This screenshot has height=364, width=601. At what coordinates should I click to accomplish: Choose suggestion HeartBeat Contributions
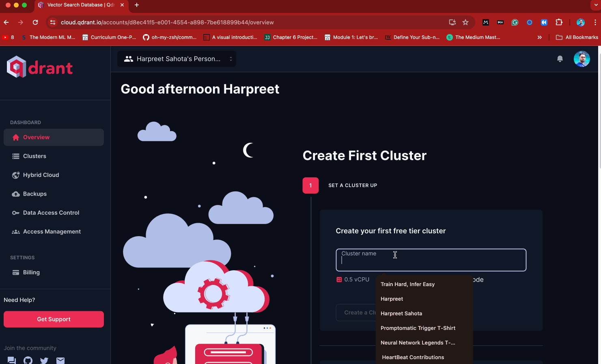pyautogui.click(x=424, y=358)
